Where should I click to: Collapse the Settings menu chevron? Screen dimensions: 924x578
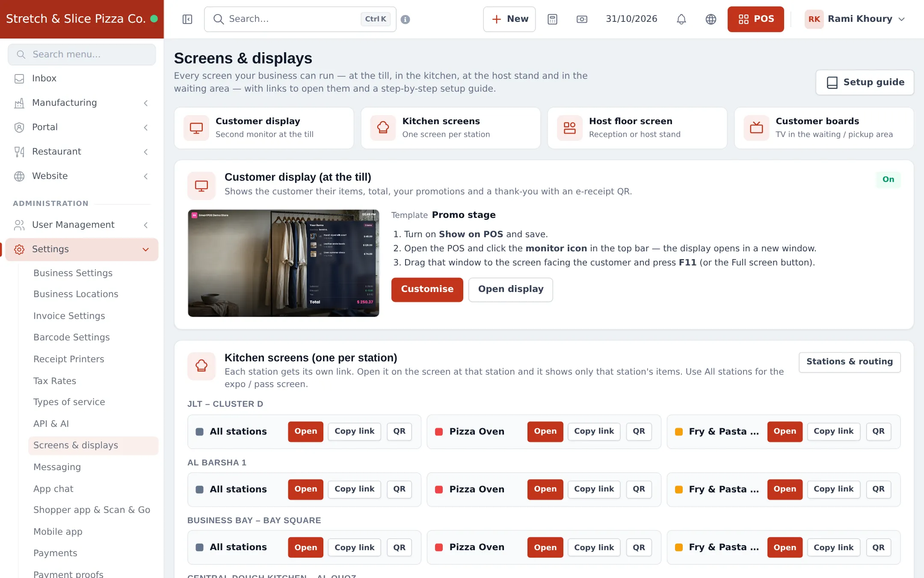pos(146,249)
